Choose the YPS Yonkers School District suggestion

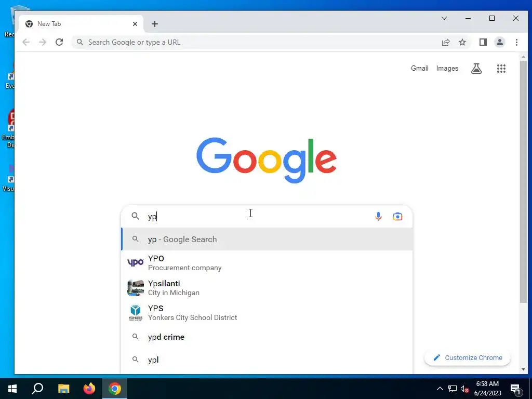point(267,313)
